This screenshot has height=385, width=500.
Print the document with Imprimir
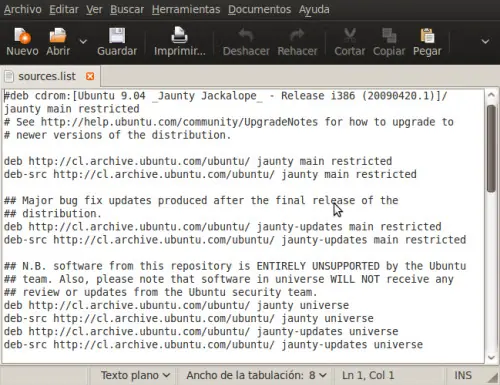click(x=179, y=42)
